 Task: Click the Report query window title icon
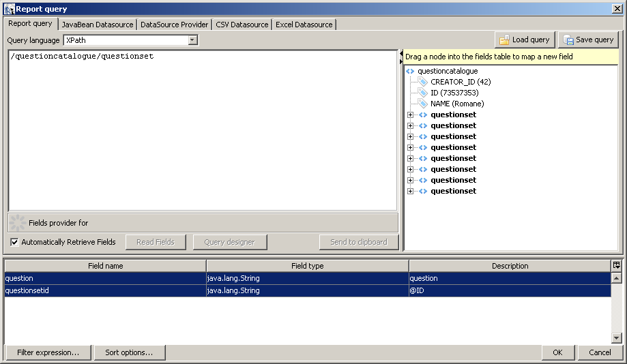9,9
